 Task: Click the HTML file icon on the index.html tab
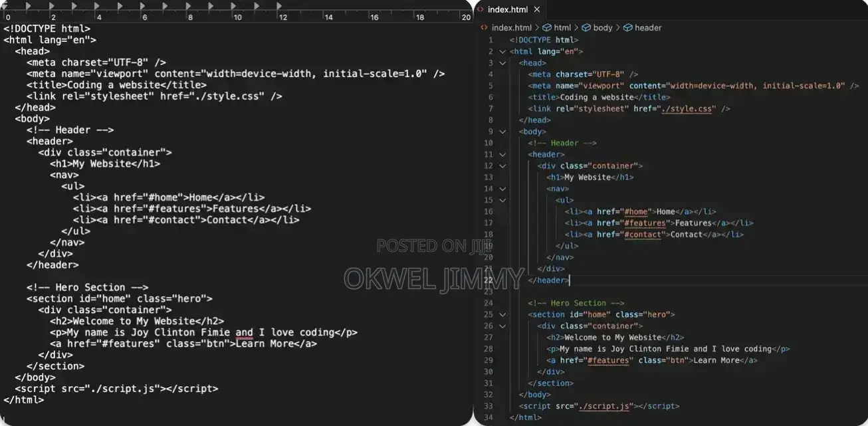482,9
